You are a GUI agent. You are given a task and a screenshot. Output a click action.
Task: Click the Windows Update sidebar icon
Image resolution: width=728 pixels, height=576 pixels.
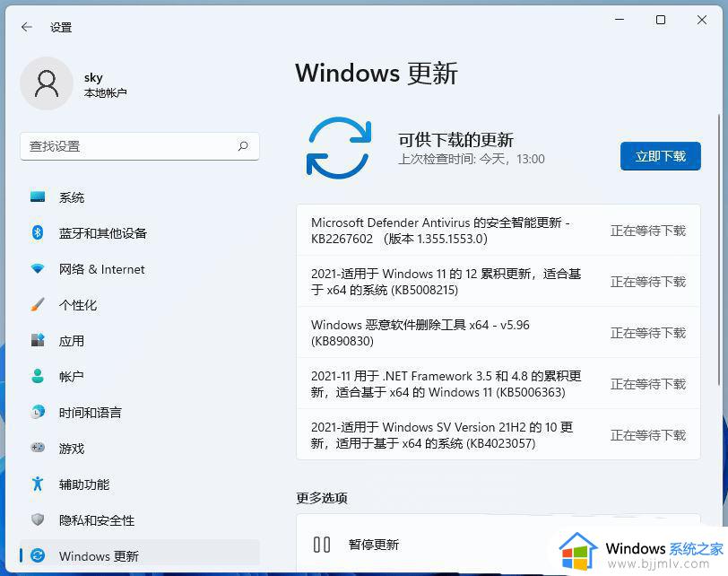point(38,555)
